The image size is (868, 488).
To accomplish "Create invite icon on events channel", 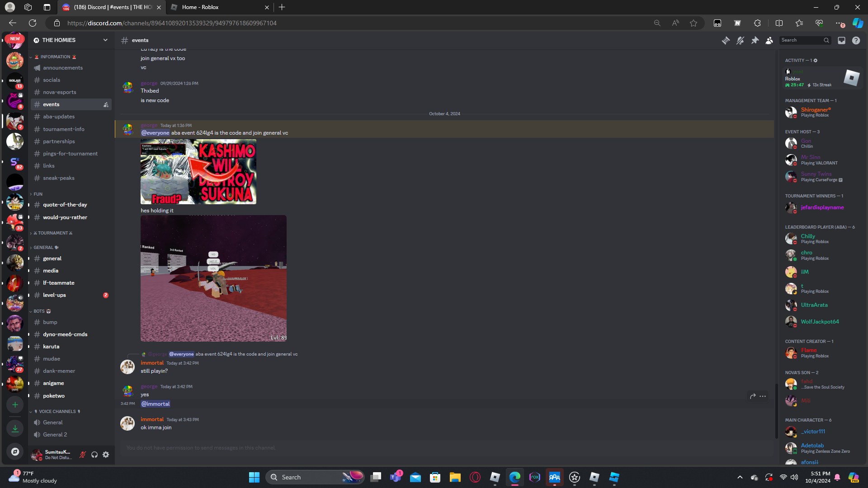I will (106, 104).
